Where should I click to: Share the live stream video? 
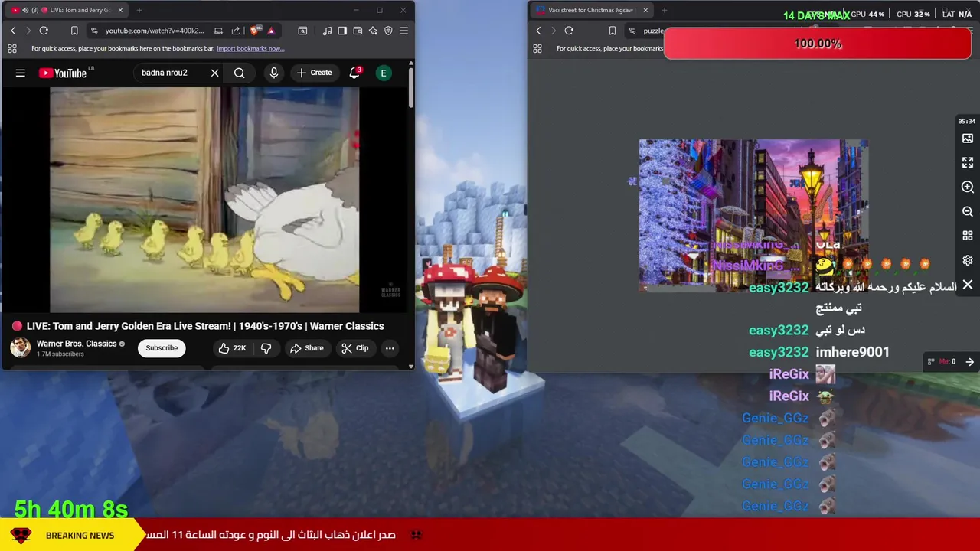(306, 348)
